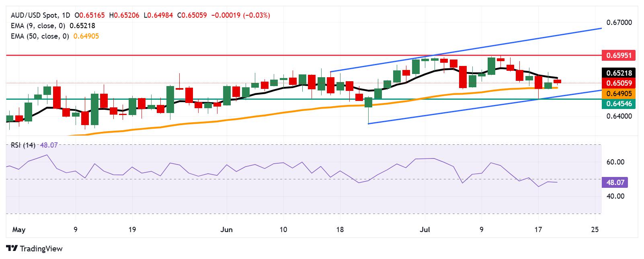
Task: Click the 60.00 level on RSI scale
Action: 615,162
